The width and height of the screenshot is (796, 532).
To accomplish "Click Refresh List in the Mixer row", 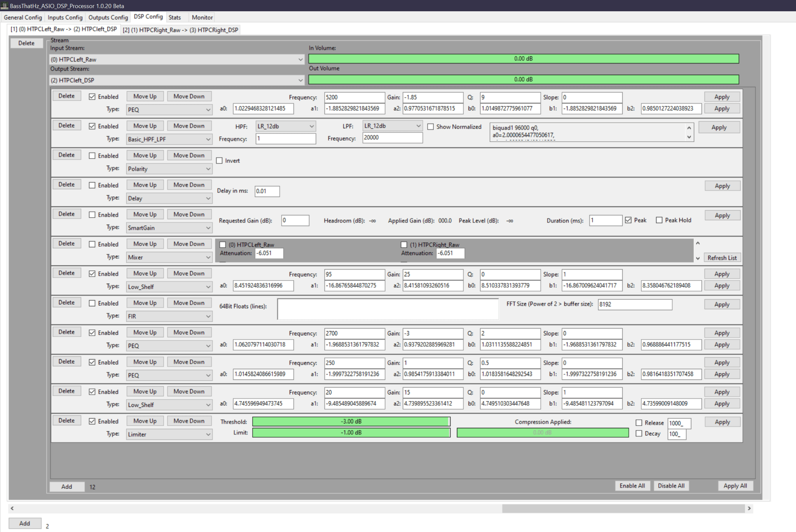I will [x=722, y=258].
